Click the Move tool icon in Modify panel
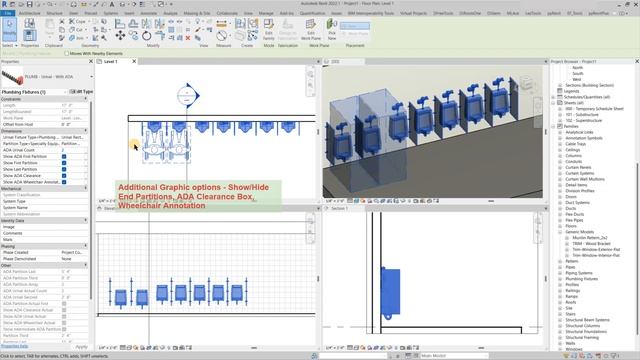640x360 pixels. pyautogui.click(x=120, y=36)
